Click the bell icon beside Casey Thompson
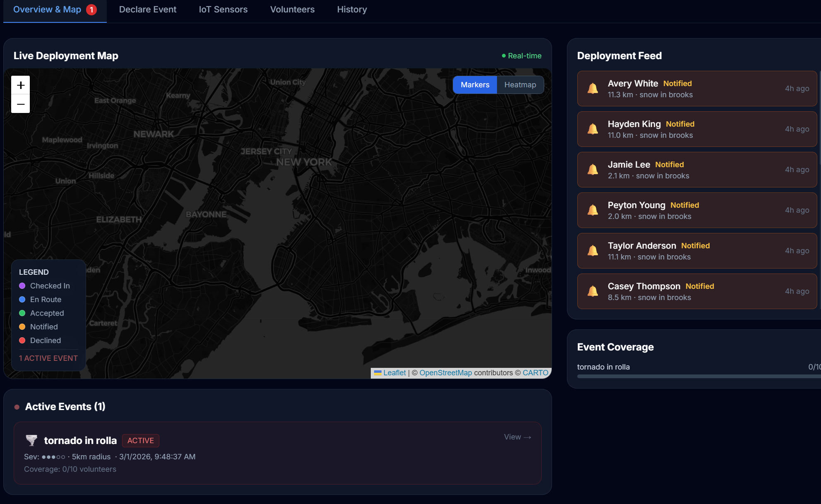 (593, 291)
